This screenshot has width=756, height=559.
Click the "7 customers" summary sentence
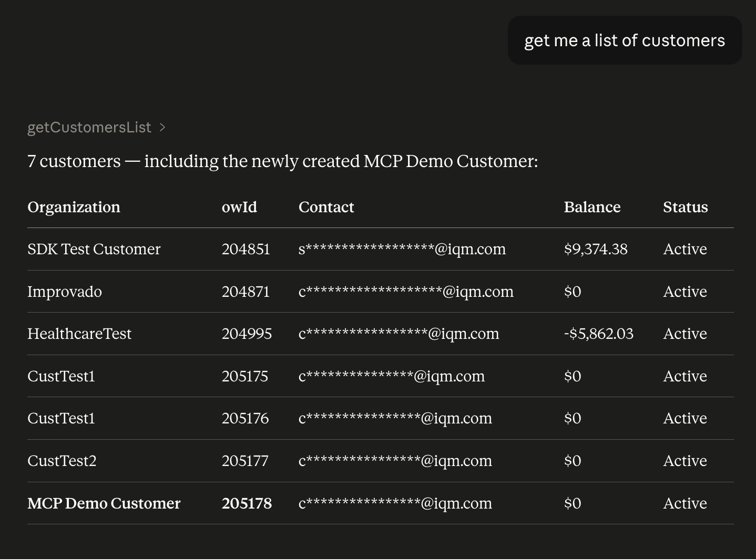pos(283,161)
